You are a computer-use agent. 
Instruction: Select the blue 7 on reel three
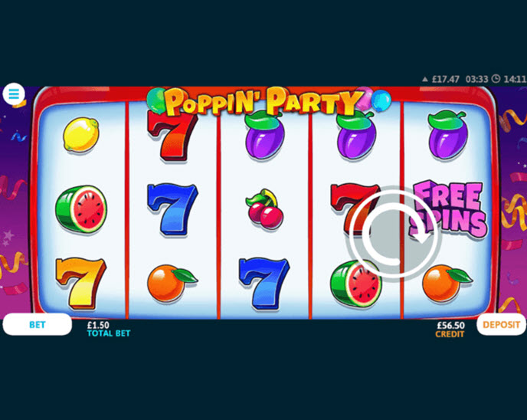click(x=264, y=283)
